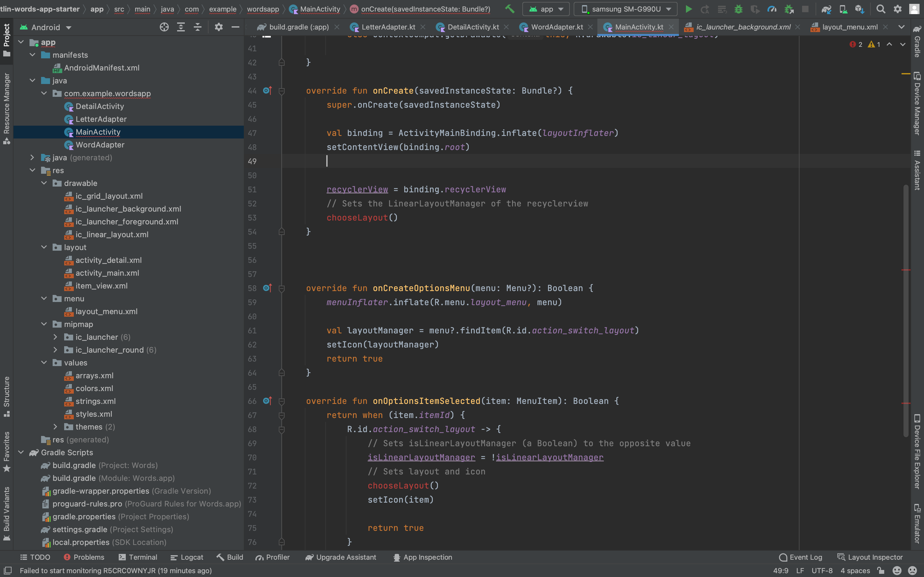The height and width of the screenshot is (577, 924).
Task: Click the Collapse All icon in the Project panel
Action: (x=197, y=27)
